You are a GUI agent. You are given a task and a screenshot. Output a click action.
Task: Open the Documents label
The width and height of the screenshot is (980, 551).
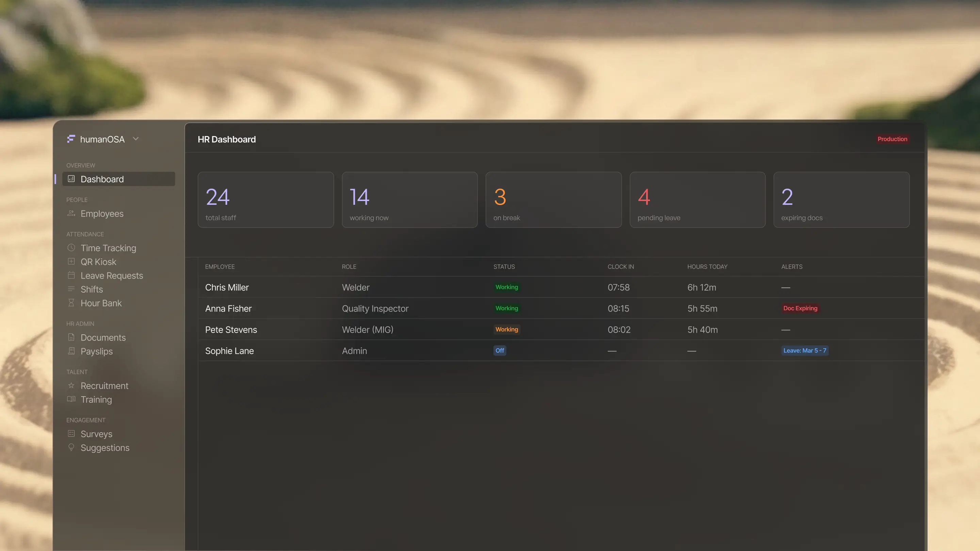[103, 338]
